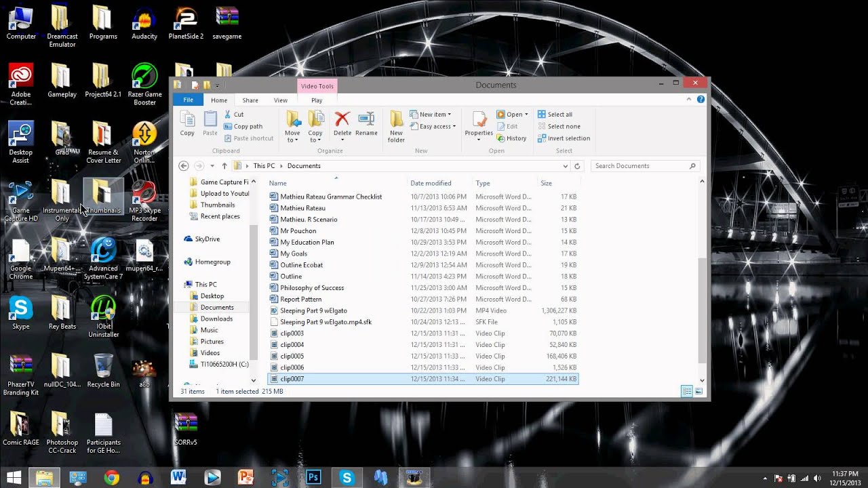
Task: Click Google Chrome icon in the taskbar
Action: point(112,477)
